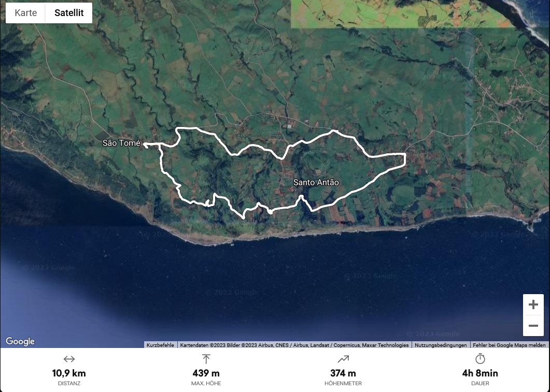Click the 4h 8min duration value
The image size is (550, 392).
click(x=480, y=373)
